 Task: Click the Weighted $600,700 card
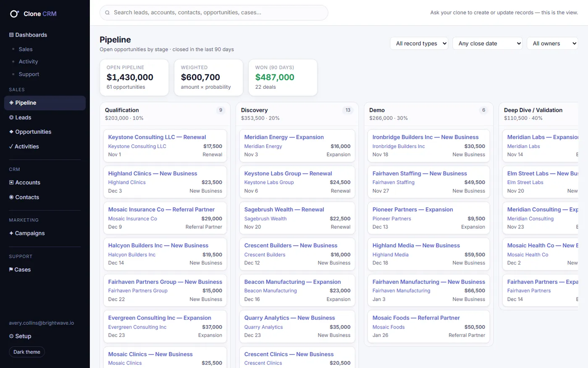tap(209, 77)
